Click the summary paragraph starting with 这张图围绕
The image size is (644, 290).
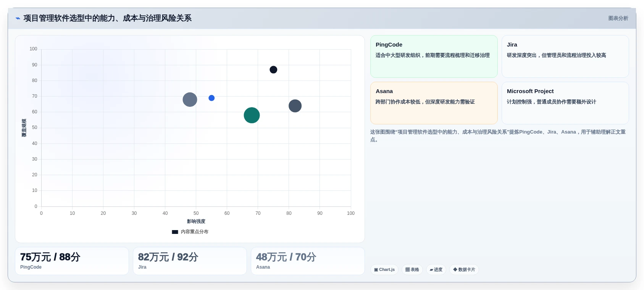(498, 136)
